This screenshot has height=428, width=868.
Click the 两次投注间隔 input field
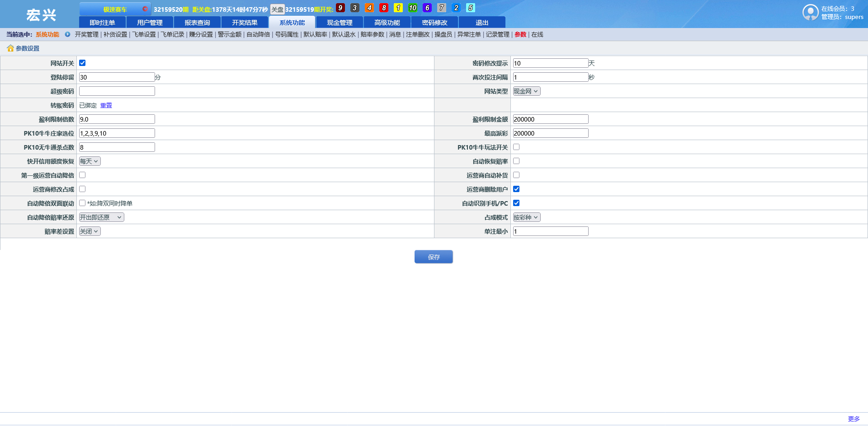(x=551, y=77)
